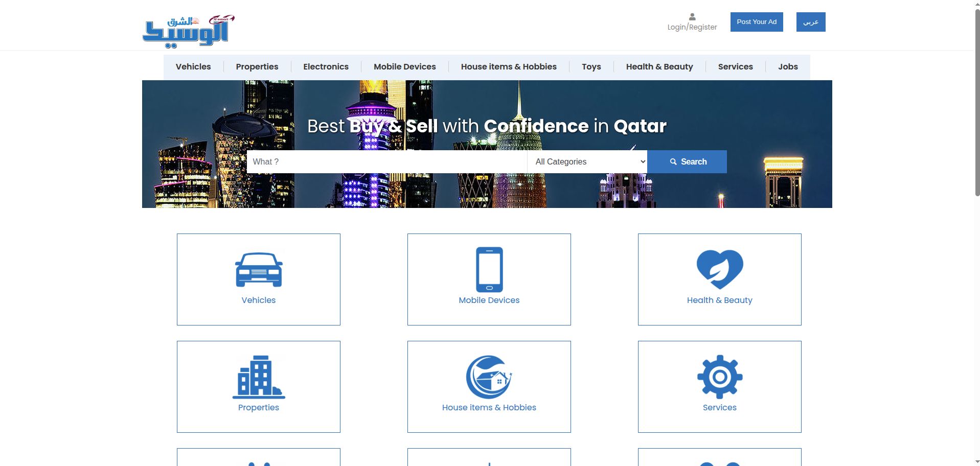The height and width of the screenshot is (466, 980).
Task: Click the Login/Register link text
Action: pyautogui.click(x=692, y=27)
